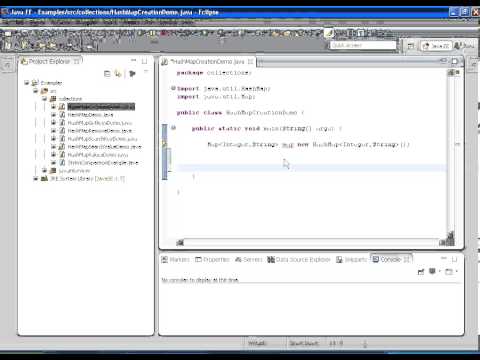Open the Properties tab
Image resolution: width=480 pixels, height=360 pixels.
pyautogui.click(x=212, y=259)
